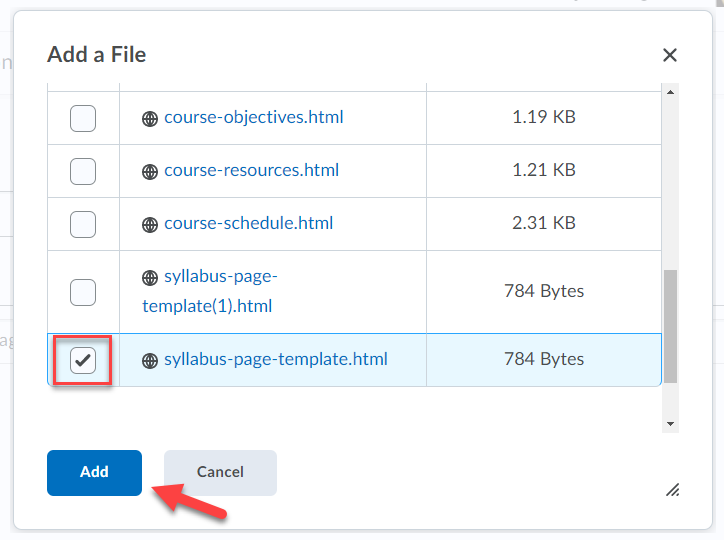Select the course-schedule.html checkbox

point(83,224)
